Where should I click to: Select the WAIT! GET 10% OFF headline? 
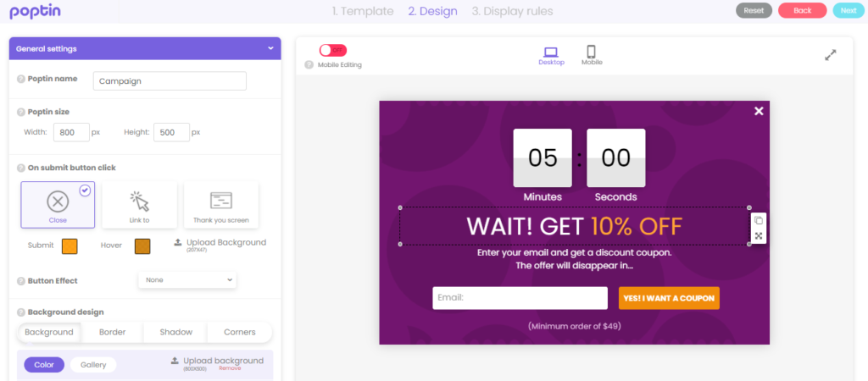pos(574,226)
